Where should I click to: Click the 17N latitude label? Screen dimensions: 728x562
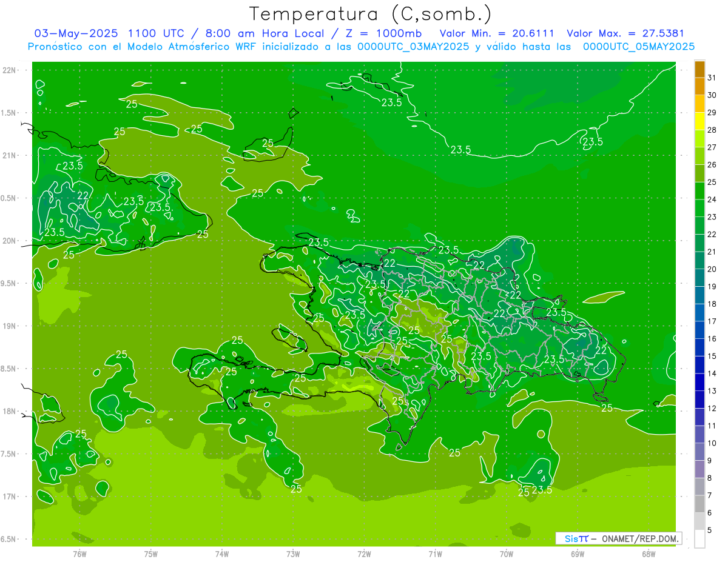coord(9,497)
